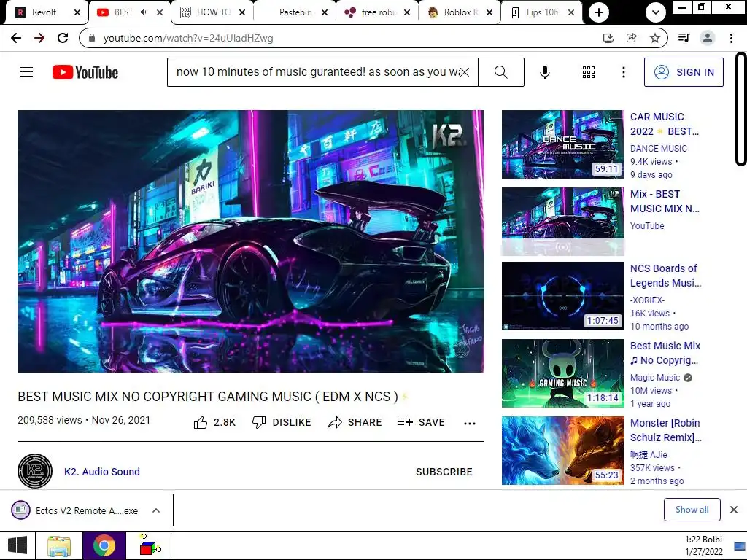The height and width of the screenshot is (560, 747).
Task: Mute the audio-playing BEST tab
Action: (x=144, y=12)
